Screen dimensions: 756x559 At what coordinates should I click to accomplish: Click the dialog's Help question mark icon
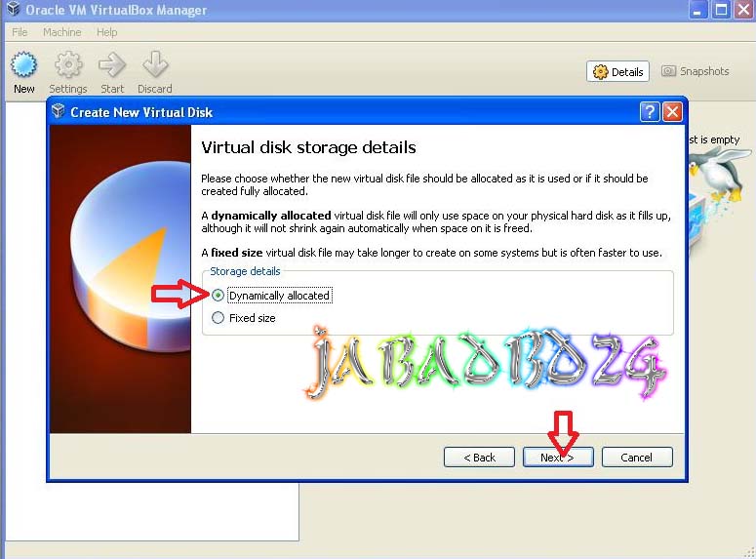650,112
